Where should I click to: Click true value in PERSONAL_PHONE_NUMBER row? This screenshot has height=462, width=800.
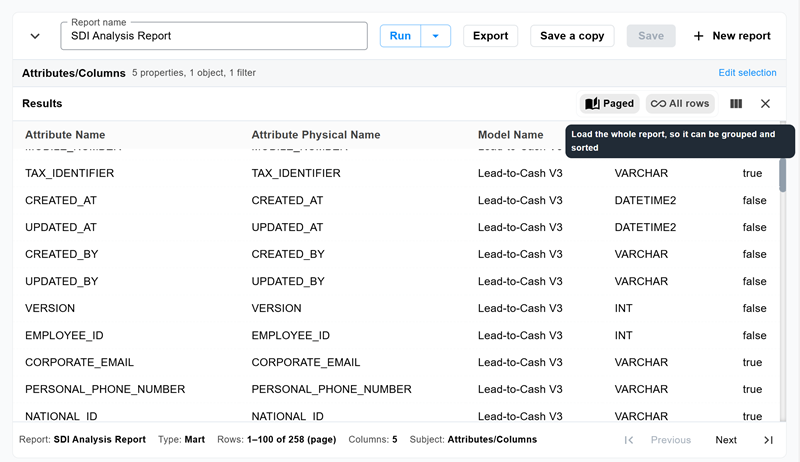(x=752, y=390)
